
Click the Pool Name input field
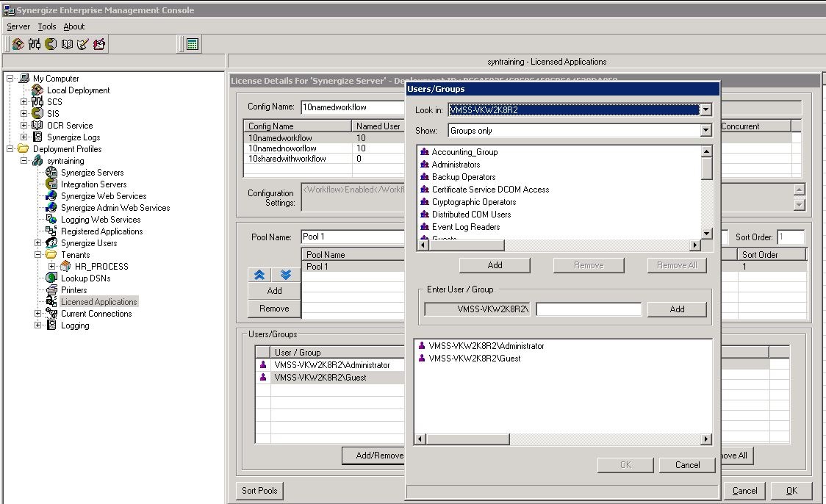pos(353,237)
